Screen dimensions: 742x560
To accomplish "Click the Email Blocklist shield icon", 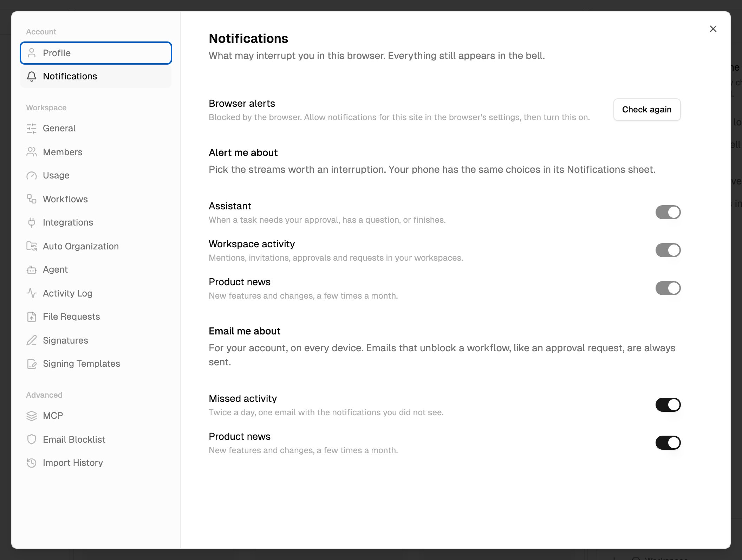I will click(x=32, y=439).
